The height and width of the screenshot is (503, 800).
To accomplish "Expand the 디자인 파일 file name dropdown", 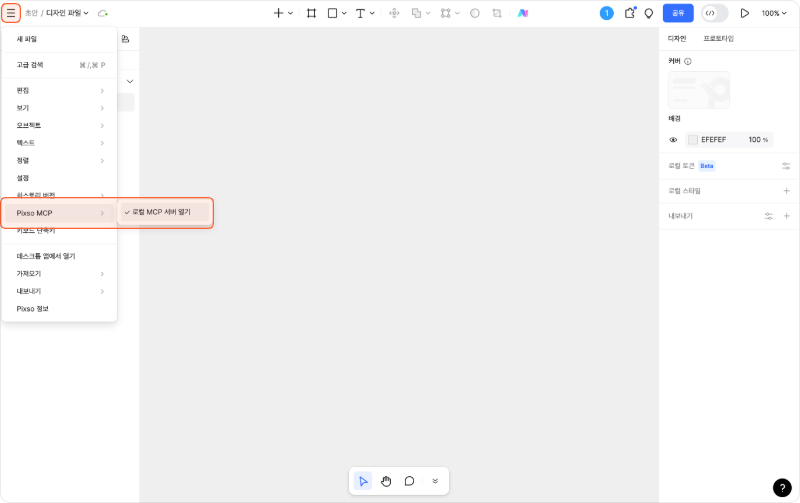I will pos(67,13).
